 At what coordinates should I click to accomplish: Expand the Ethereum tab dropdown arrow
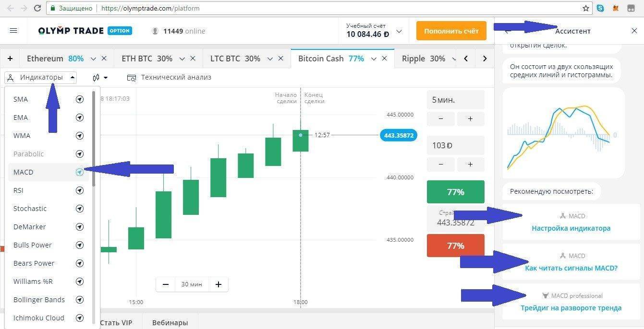[x=93, y=59]
